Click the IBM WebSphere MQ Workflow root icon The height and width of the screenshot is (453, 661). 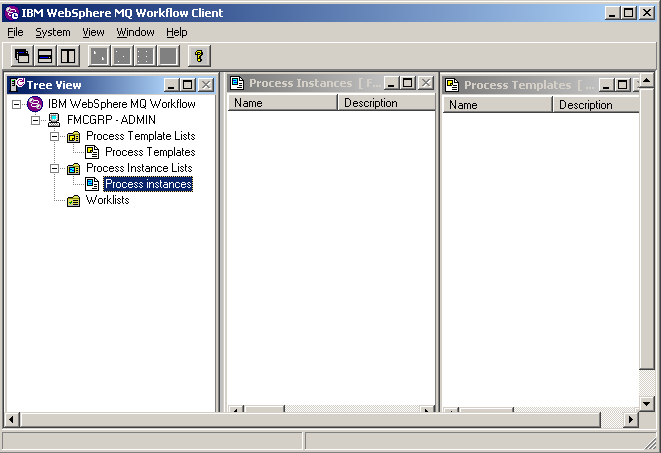(x=35, y=104)
